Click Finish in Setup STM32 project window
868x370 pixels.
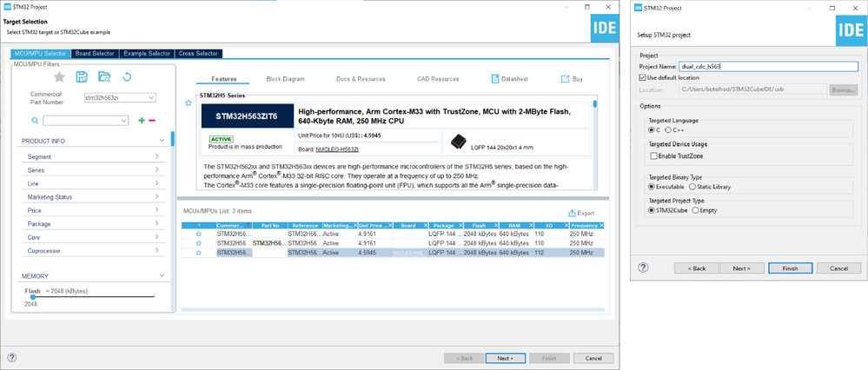coord(790,268)
